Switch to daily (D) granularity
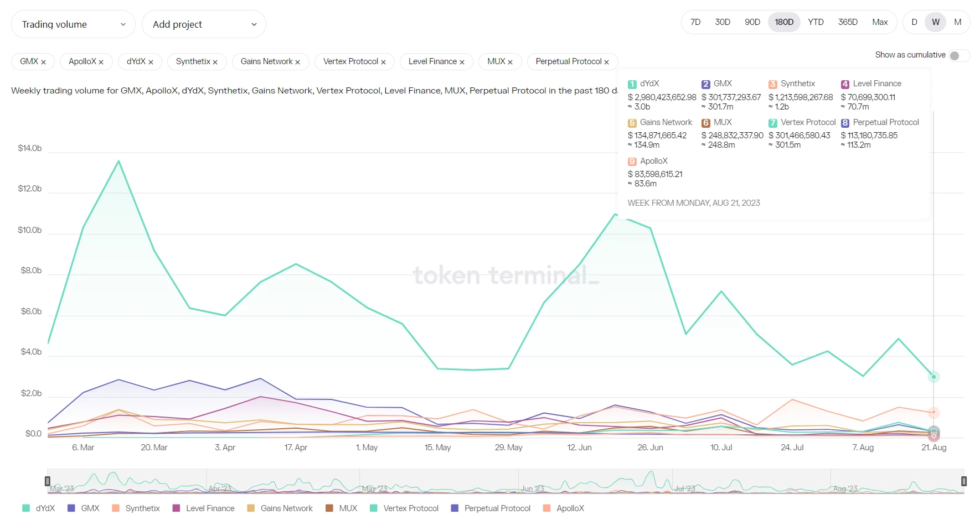Viewport: 980px width, 520px height. pyautogui.click(x=914, y=22)
